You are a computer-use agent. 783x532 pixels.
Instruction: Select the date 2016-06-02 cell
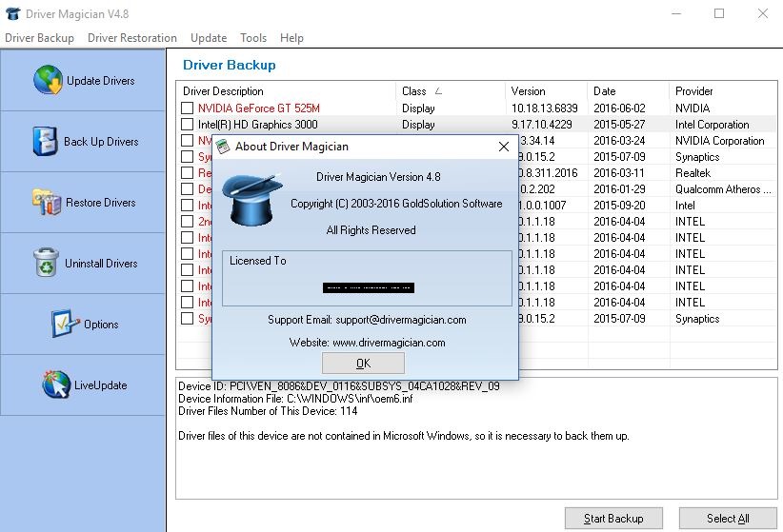tap(619, 108)
